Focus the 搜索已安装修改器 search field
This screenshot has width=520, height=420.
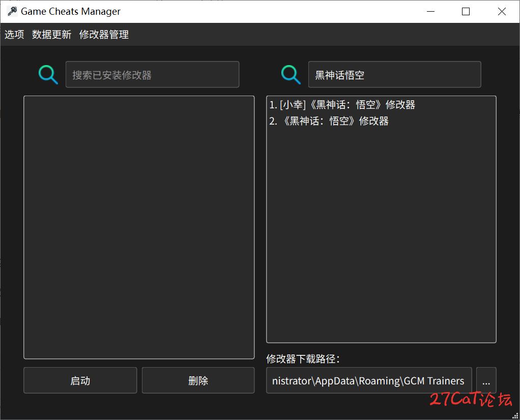coord(152,75)
